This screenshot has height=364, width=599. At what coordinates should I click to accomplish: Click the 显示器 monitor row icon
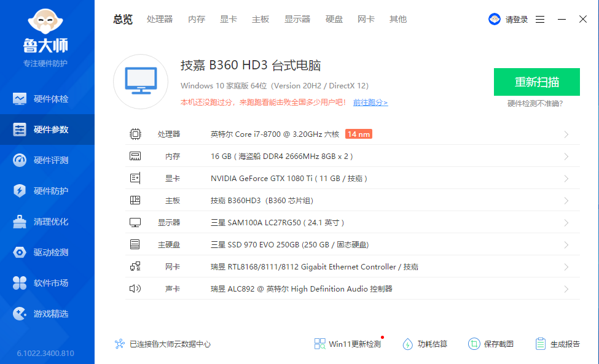click(x=135, y=222)
